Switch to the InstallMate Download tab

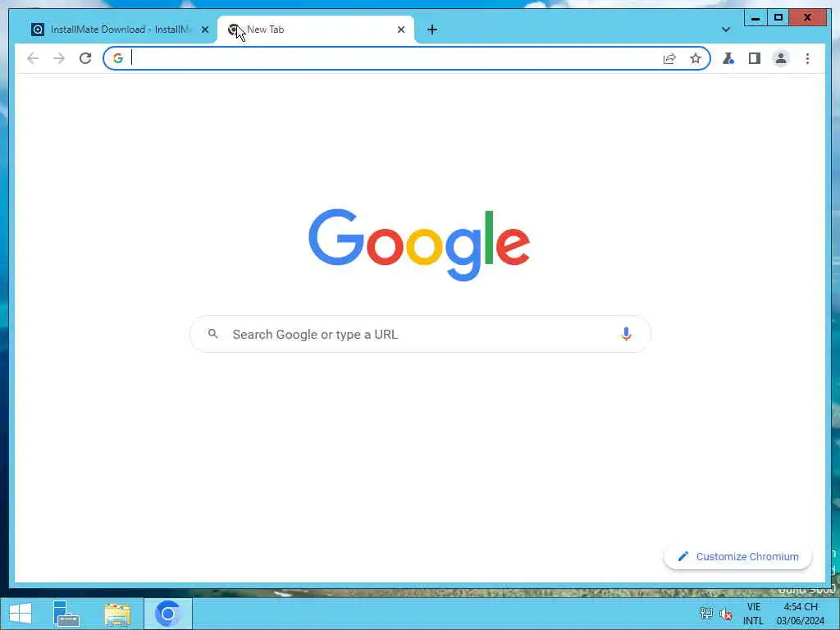119,30
